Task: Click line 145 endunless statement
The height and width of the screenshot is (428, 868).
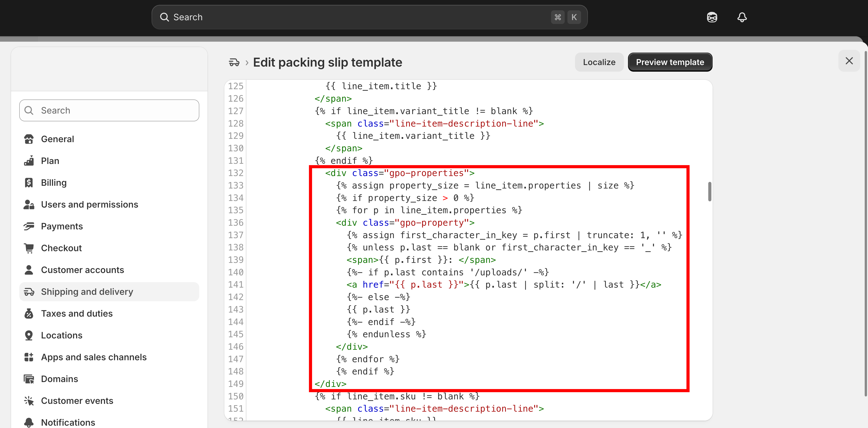Action: pyautogui.click(x=386, y=334)
